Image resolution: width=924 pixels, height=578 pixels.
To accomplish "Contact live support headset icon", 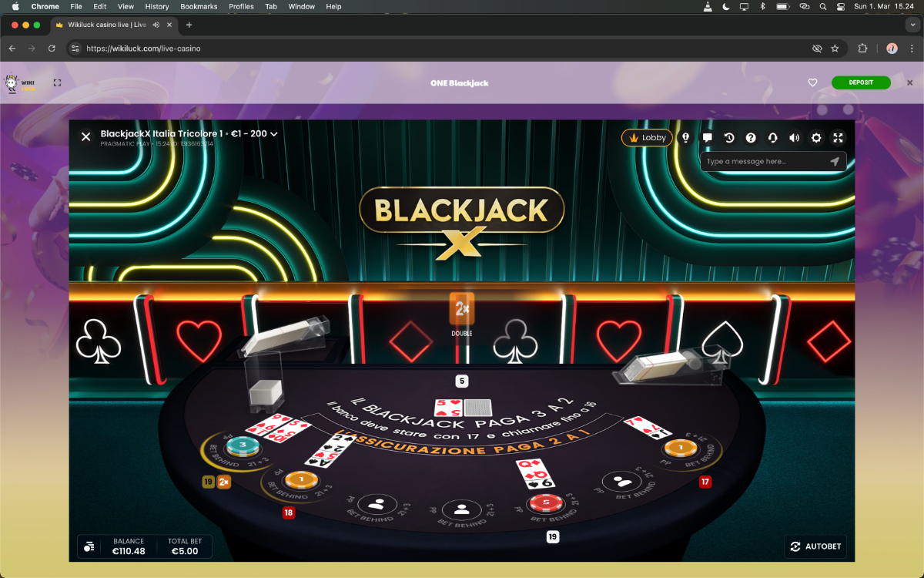I will click(x=772, y=138).
